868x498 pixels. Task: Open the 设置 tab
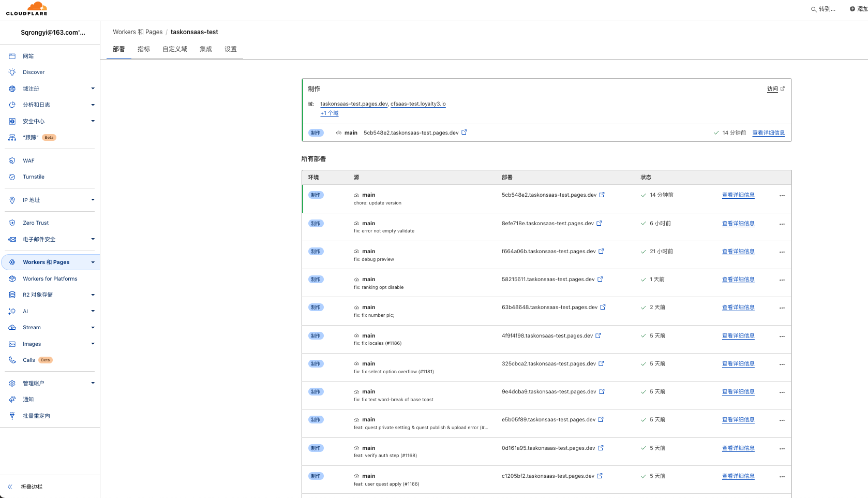coord(231,49)
